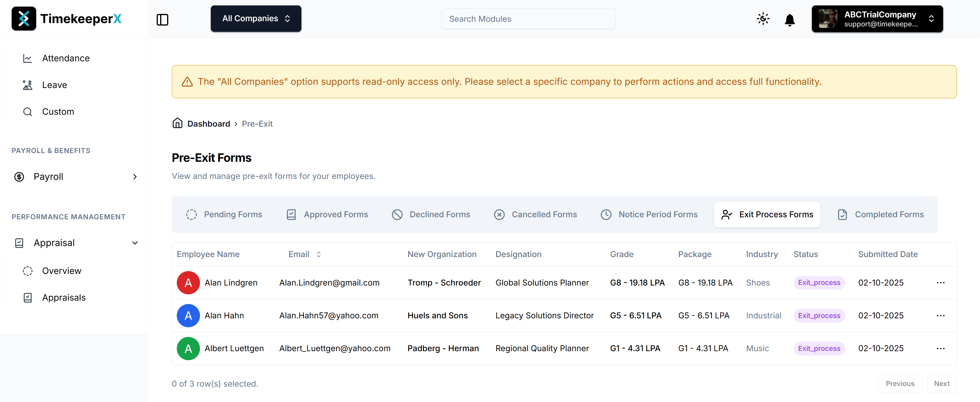980x402 pixels.
Task: Click the Next page button
Action: [941, 384]
